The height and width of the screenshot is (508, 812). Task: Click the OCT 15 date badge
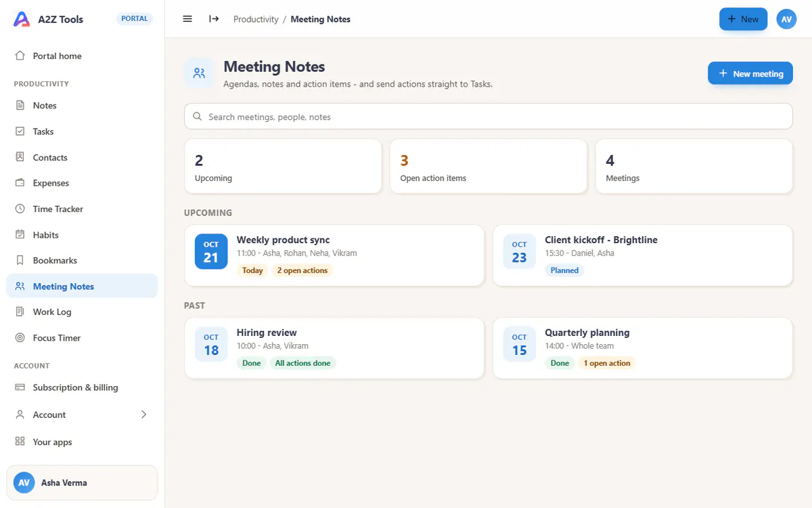(520, 345)
